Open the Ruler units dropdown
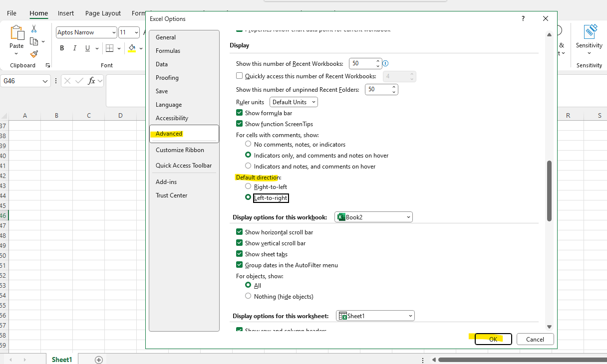 point(293,102)
